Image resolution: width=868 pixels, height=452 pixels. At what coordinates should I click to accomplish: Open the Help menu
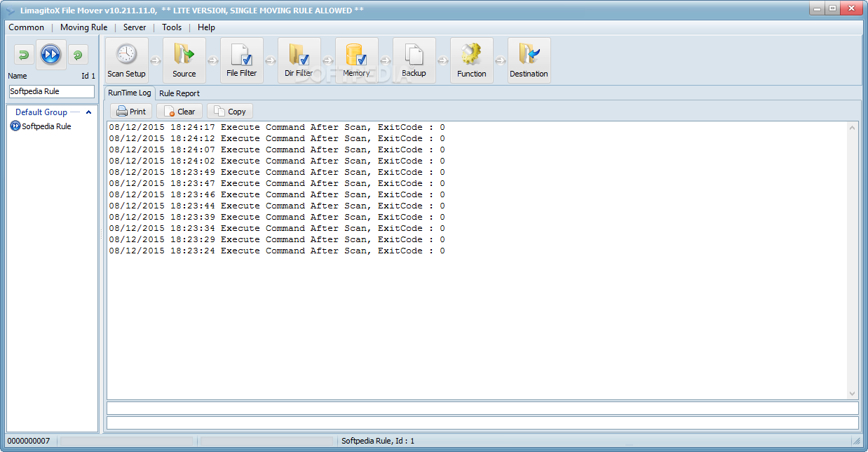click(206, 27)
